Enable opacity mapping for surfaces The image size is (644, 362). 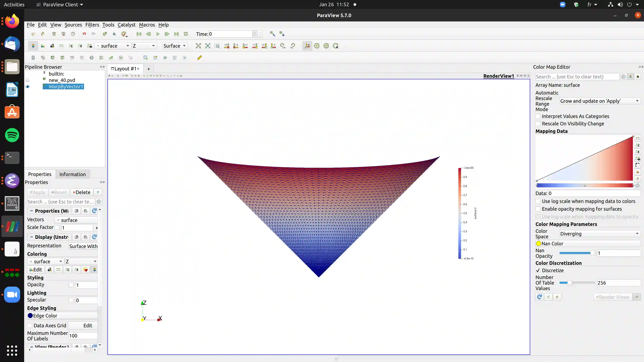[x=538, y=209]
